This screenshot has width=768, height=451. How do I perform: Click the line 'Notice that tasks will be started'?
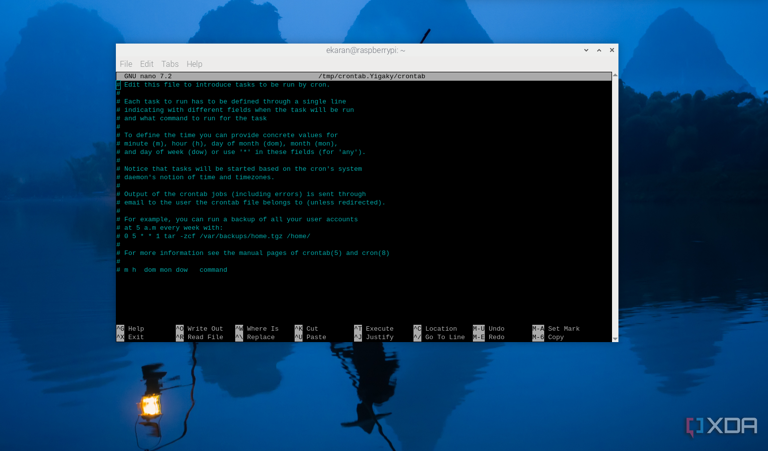point(239,169)
